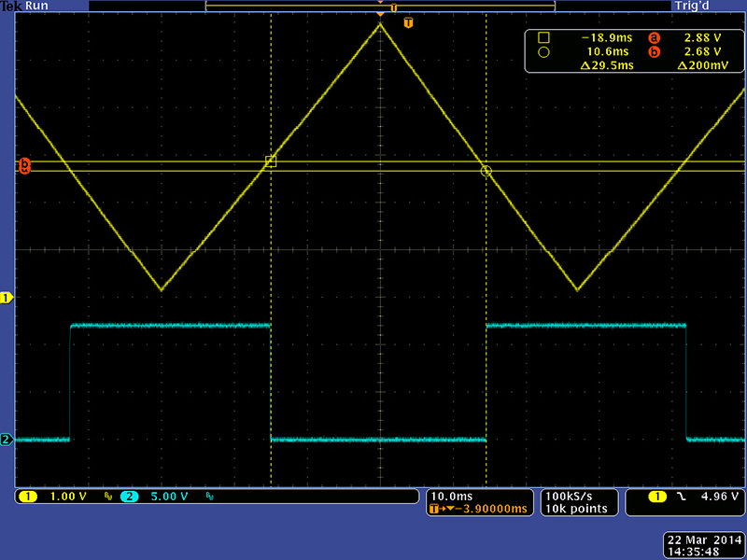Viewport: 747px width, 560px height.
Task: Click the Trig'd trigger status text
Action: (x=692, y=6)
